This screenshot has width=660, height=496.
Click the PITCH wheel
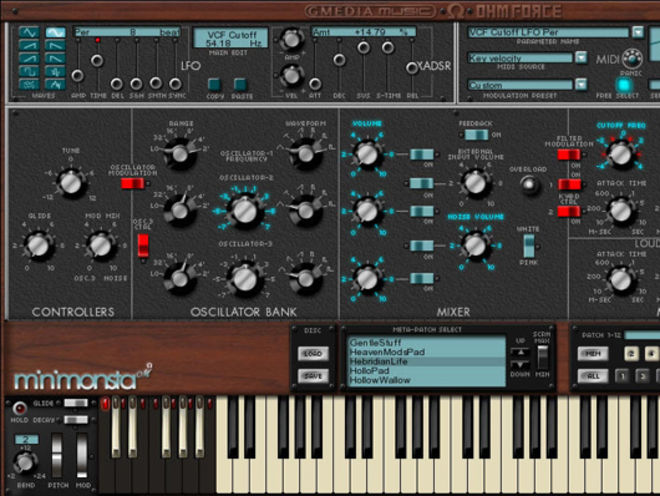click(56, 456)
